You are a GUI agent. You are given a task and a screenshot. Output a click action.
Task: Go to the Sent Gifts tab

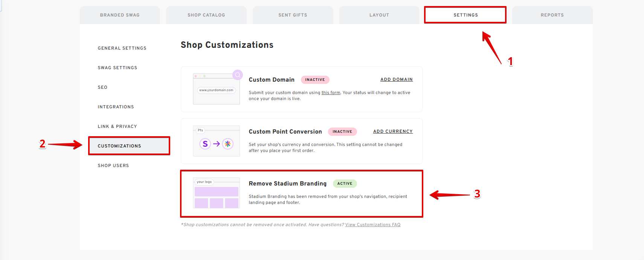click(293, 15)
